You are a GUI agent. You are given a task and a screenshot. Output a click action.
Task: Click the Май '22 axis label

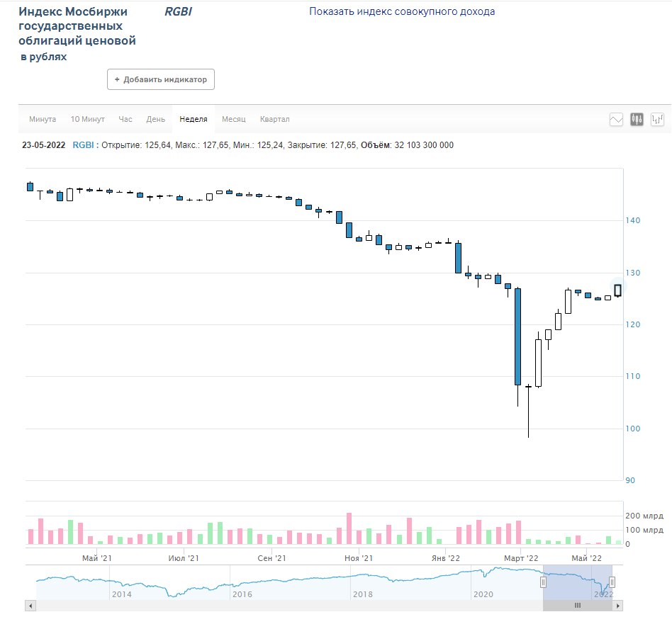click(x=587, y=558)
